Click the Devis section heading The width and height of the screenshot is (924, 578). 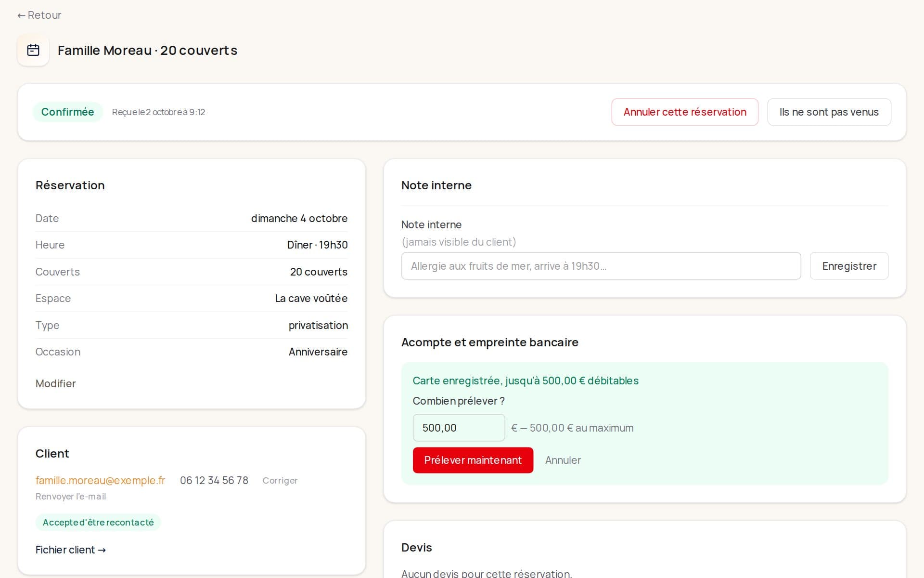click(x=417, y=547)
